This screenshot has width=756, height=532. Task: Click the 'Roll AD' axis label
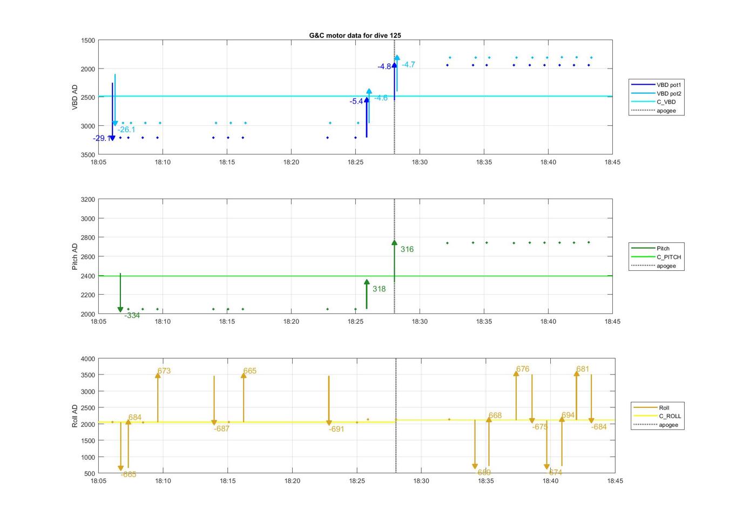[75, 415]
